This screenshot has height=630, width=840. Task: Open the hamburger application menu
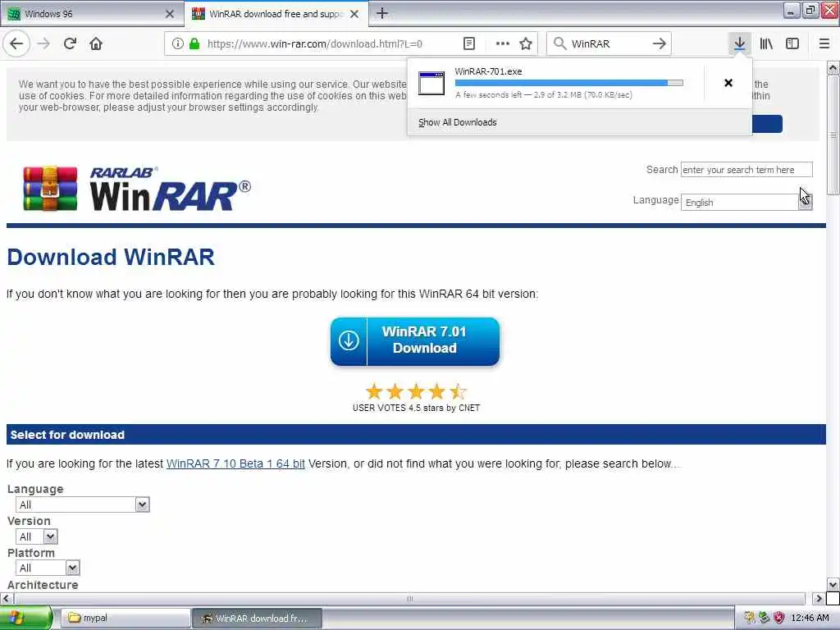pyautogui.click(x=824, y=43)
